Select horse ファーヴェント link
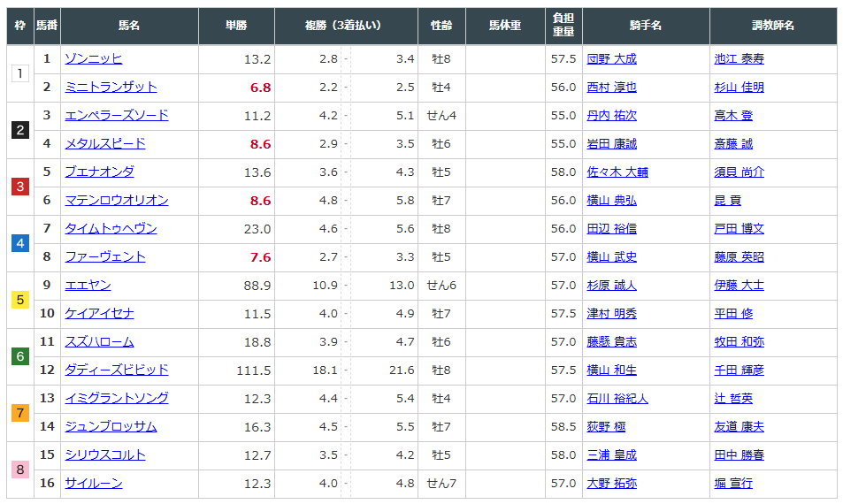 [104, 257]
